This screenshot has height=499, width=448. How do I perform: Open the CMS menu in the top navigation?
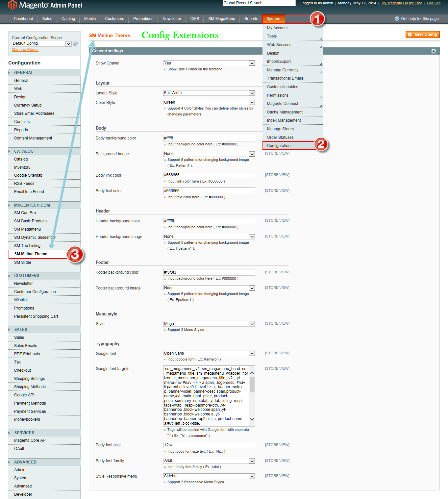click(x=195, y=19)
